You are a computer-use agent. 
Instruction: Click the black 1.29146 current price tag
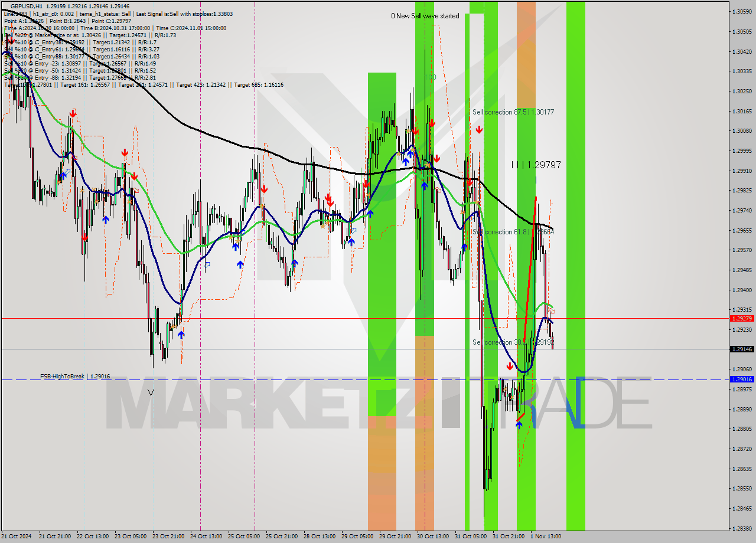tap(742, 349)
